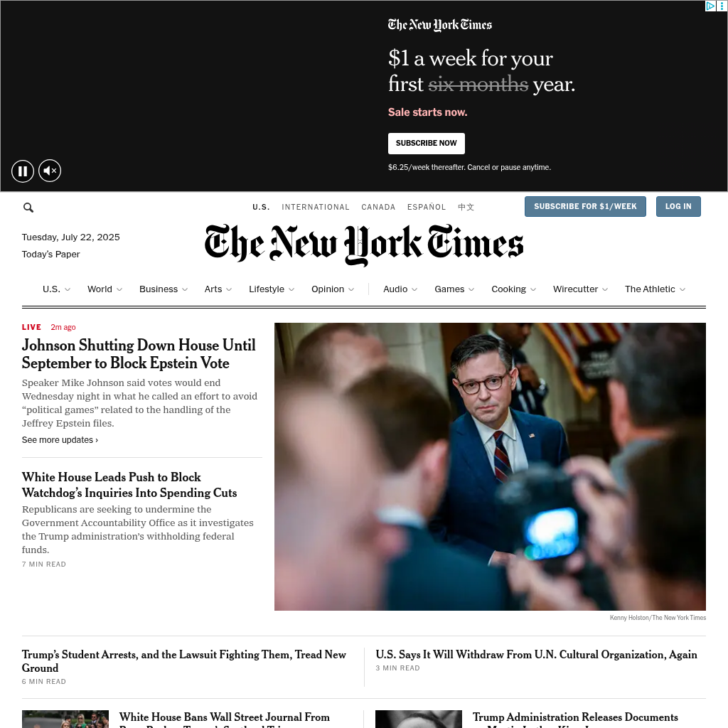
Task: Open Today's Paper link
Action: pos(50,255)
